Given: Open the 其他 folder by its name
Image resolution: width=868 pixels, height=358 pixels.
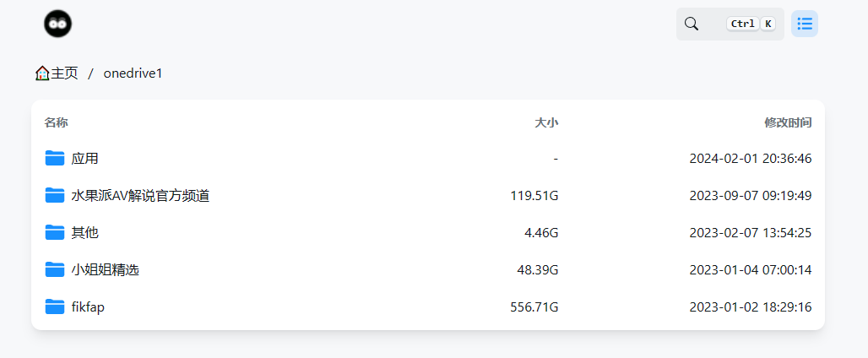Looking at the screenshot, I should click(x=85, y=232).
